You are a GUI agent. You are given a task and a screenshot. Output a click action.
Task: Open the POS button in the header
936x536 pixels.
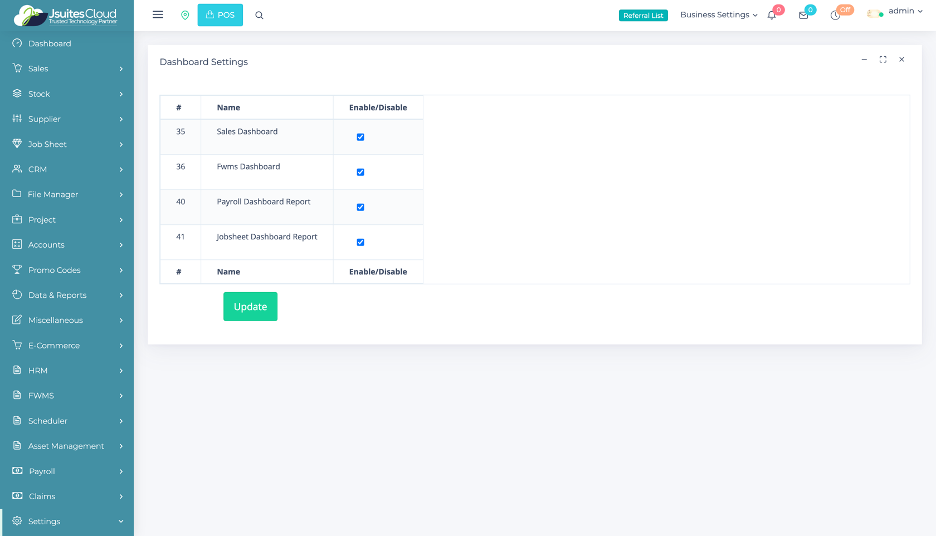[x=220, y=15]
